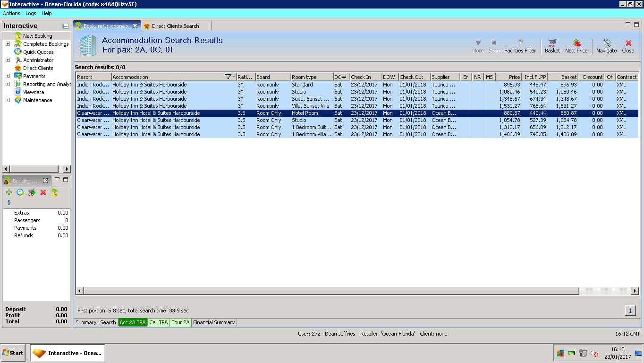Screen dimensions: 644x363
Task: Select Direct Clients in navigation tree
Action: click(x=38, y=68)
